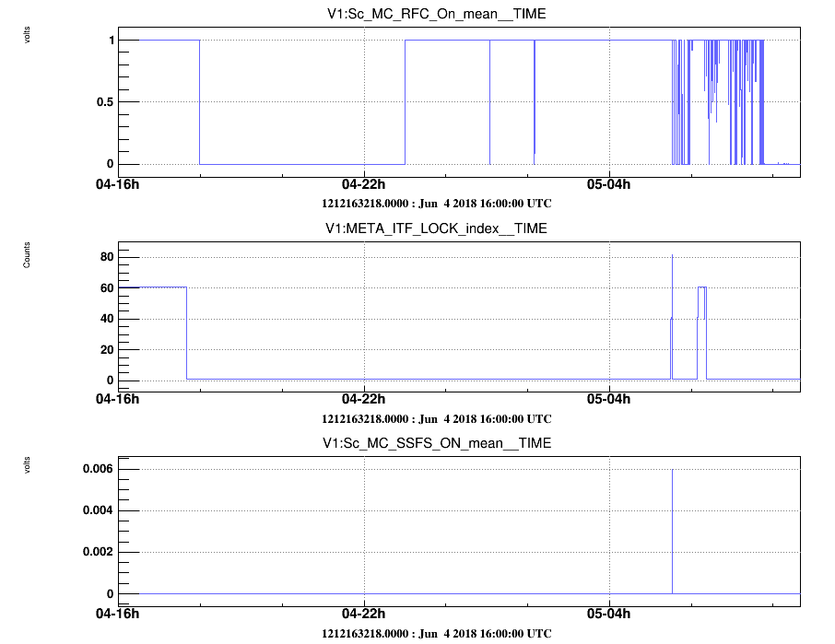Click the 04-16h tick label under SSFS_ON plot
Image resolution: width=835 pixels, height=644 pixels.
(117, 614)
